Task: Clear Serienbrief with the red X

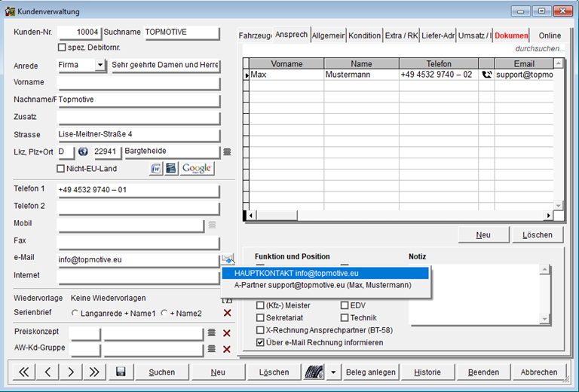Action: coord(228,313)
